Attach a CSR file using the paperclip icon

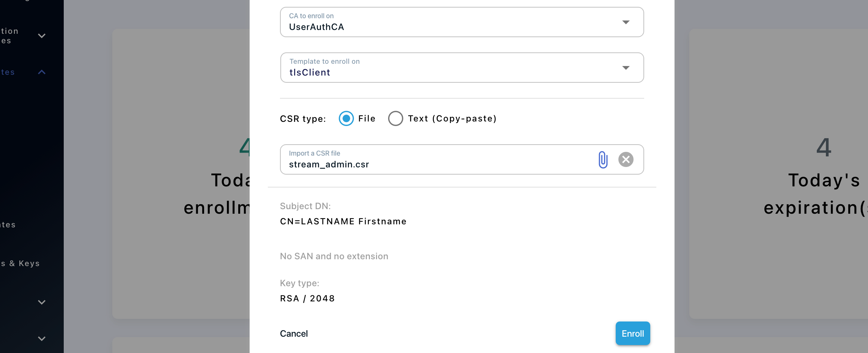[603, 159]
